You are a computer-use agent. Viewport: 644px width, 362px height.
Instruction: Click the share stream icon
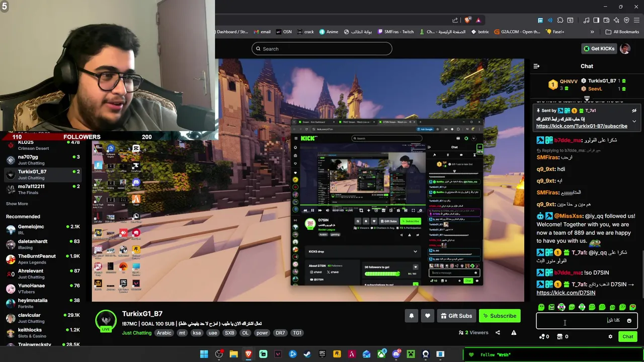tap(498, 332)
